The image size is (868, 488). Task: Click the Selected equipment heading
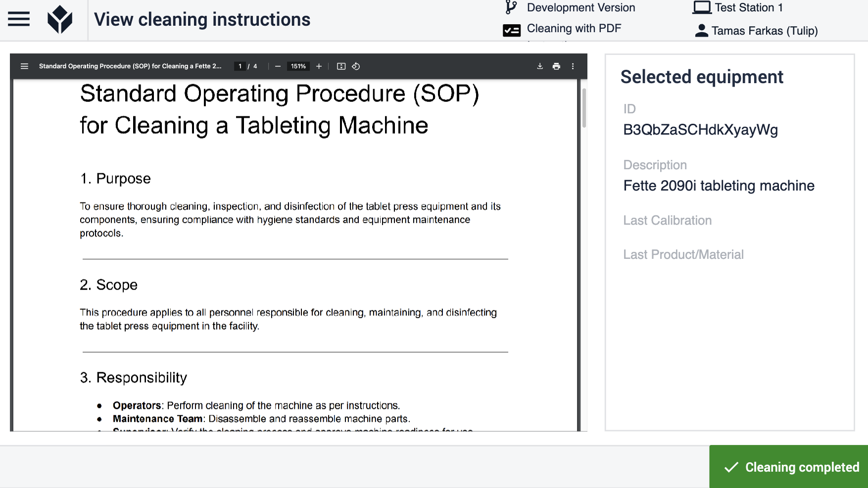702,77
